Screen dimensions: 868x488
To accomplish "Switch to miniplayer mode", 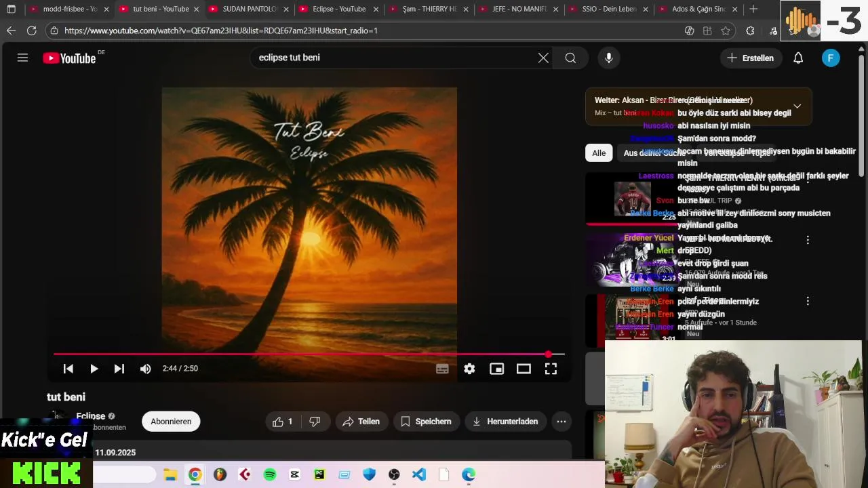I will pyautogui.click(x=497, y=369).
